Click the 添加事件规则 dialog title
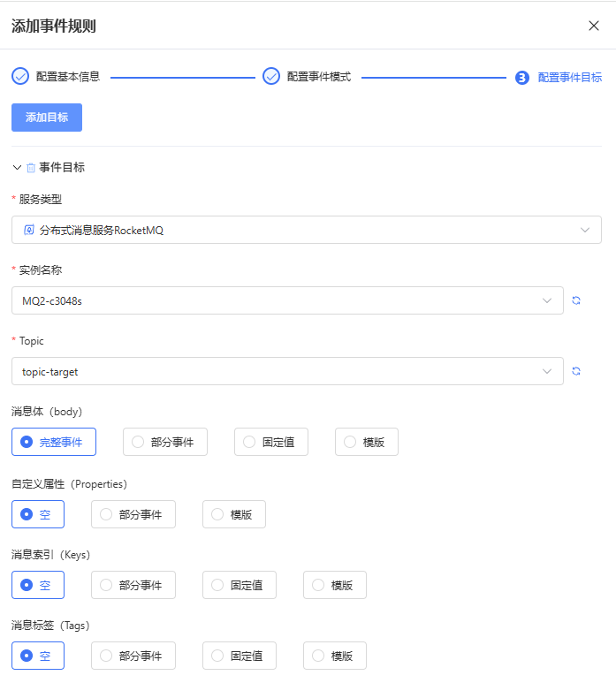616x698 pixels. tap(53, 26)
